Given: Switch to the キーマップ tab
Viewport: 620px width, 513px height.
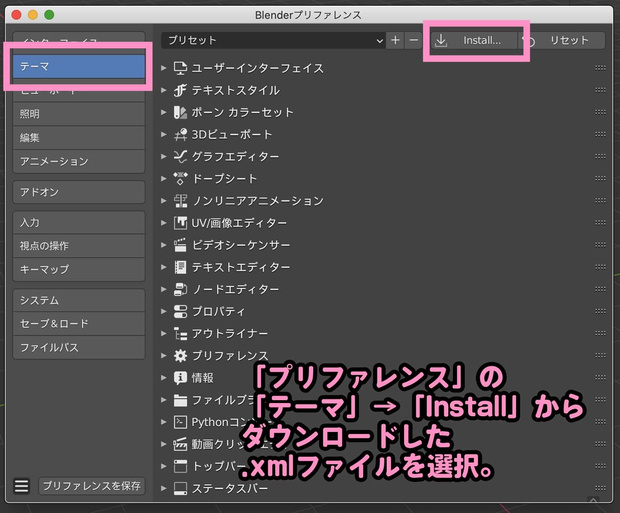Looking at the screenshot, I should pos(79,269).
